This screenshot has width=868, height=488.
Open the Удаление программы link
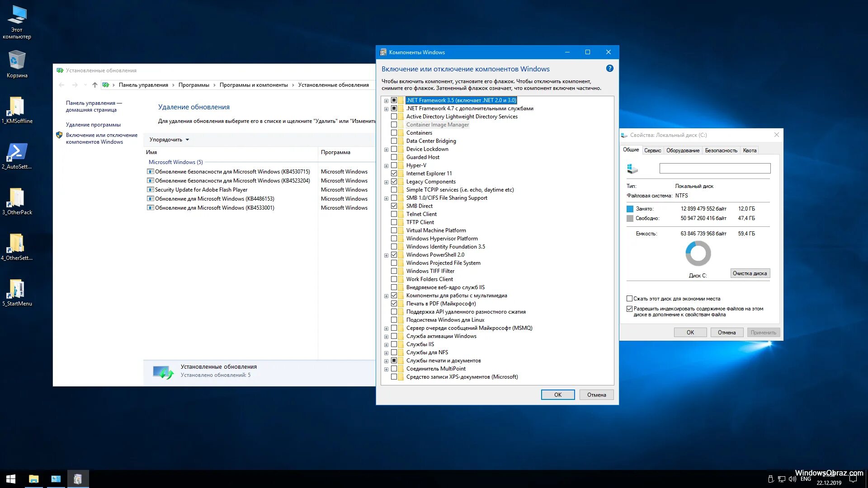(93, 125)
